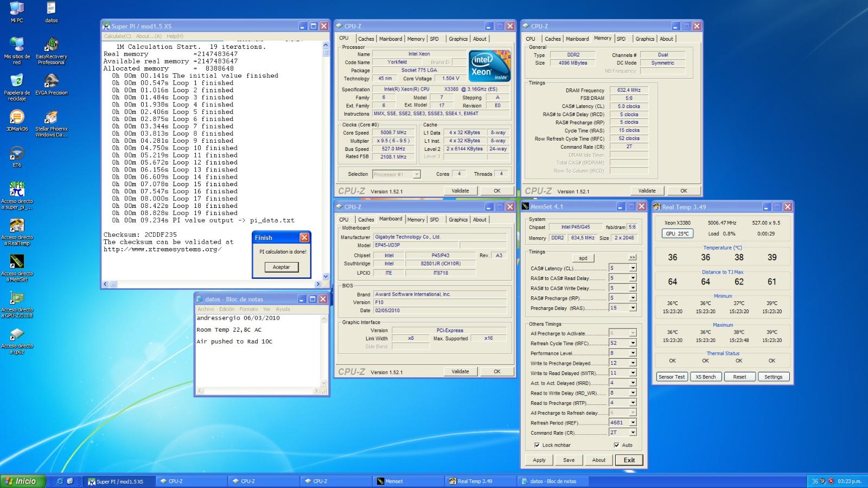Screen dimensions: 868x488
Task: Launch the 3DMark06 desktop shortcut
Action: coord(17,121)
